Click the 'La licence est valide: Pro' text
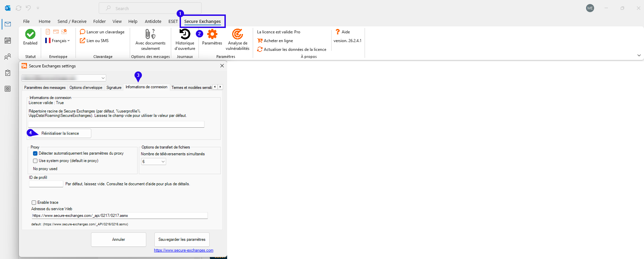The width and height of the screenshot is (644, 259). pyautogui.click(x=279, y=32)
